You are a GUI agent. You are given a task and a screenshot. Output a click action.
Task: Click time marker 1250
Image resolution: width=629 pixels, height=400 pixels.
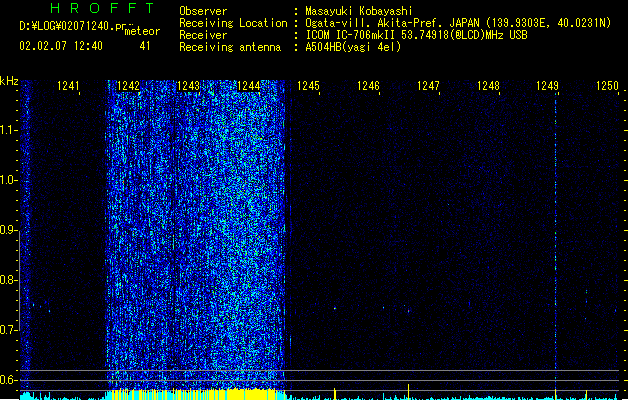pos(607,86)
